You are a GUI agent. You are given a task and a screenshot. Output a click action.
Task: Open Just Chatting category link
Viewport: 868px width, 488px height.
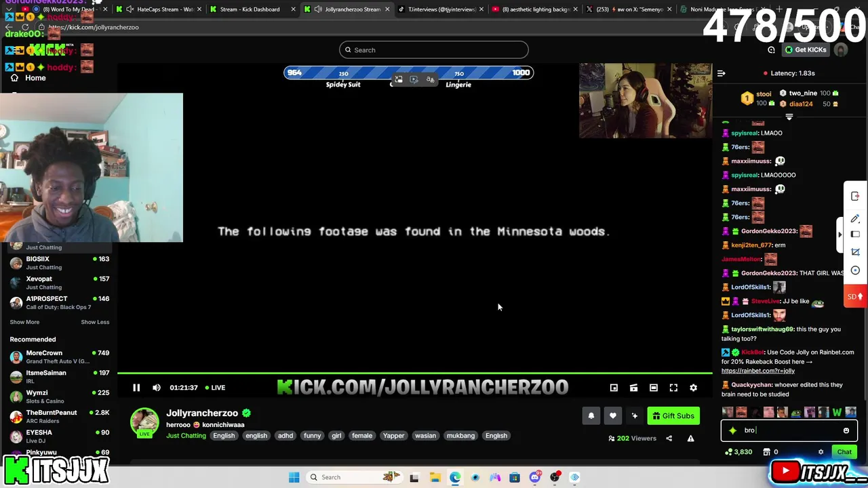(x=186, y=436)
